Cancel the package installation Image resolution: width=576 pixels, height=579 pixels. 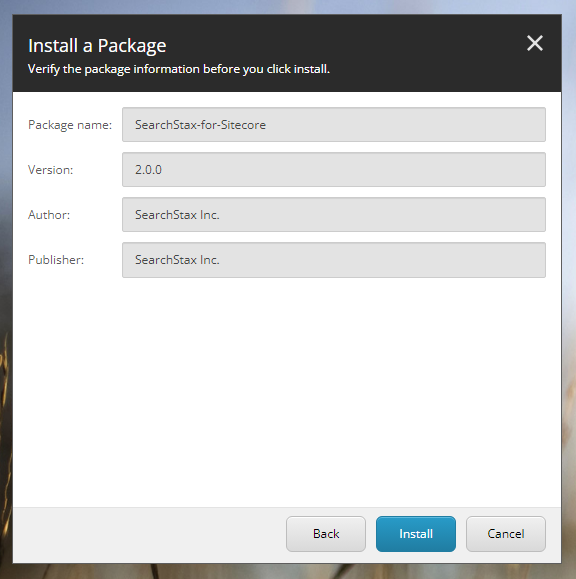coord(506,534)
